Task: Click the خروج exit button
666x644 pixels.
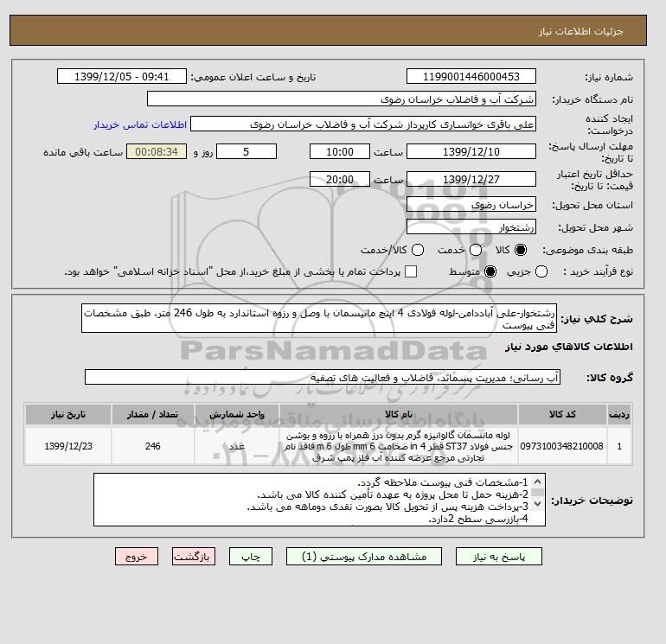Action: [x=137, y=557]
